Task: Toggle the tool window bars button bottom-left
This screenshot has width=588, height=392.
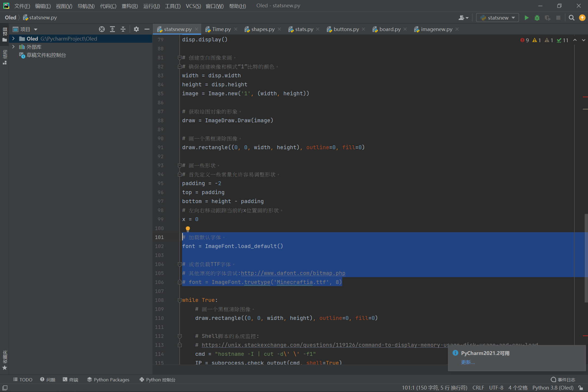Action: 5,388
